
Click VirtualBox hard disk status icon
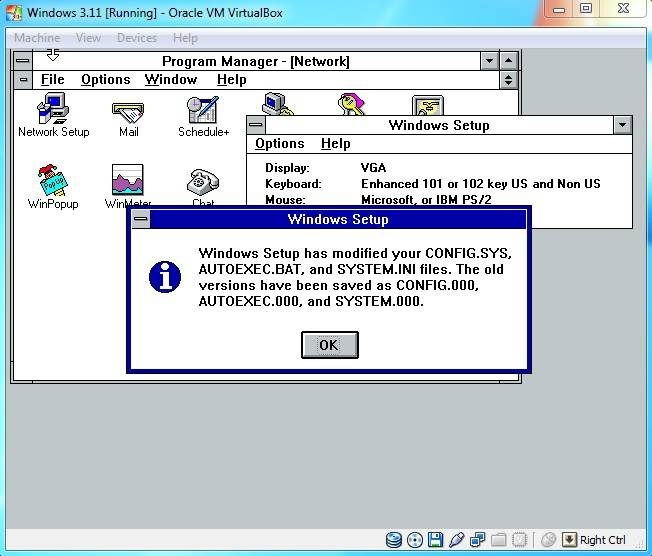coord(394,541)
